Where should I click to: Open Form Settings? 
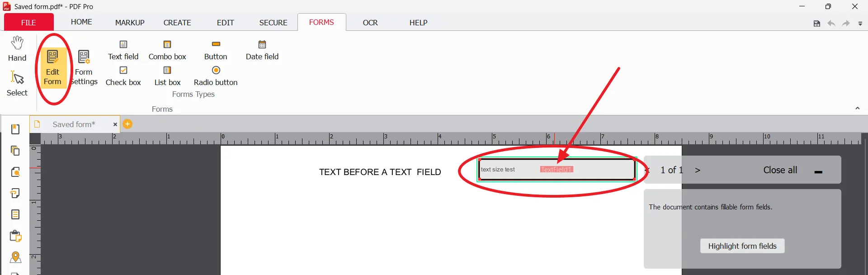(x=84, y=68)
